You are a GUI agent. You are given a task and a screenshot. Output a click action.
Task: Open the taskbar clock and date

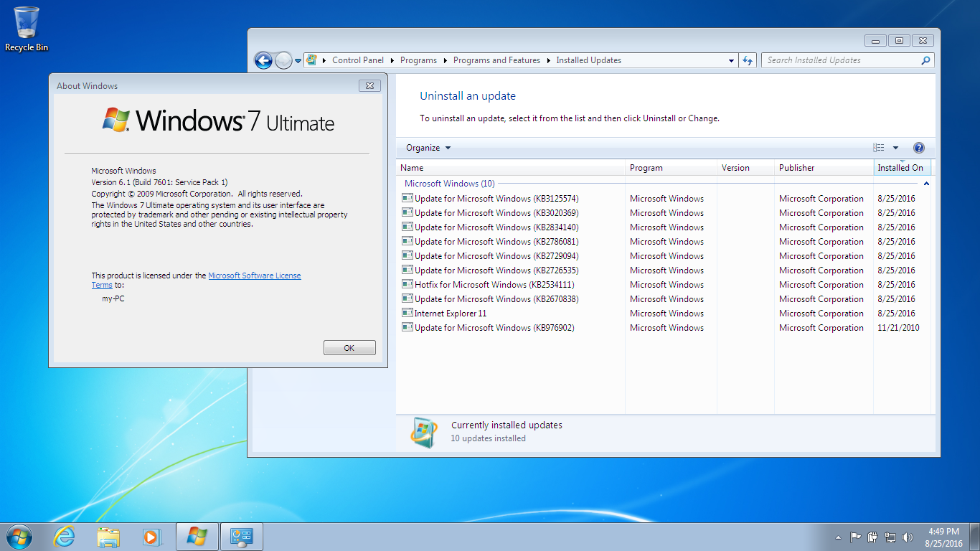(x=943, y=537)
